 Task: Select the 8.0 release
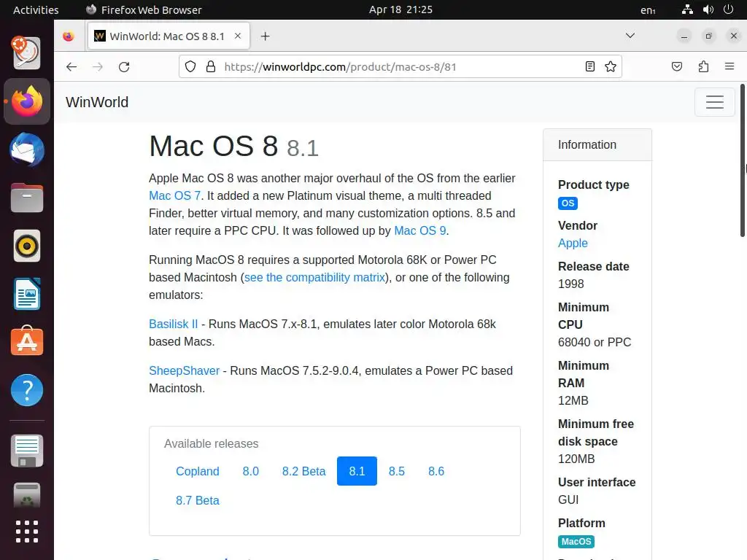(x=251, y=471)
